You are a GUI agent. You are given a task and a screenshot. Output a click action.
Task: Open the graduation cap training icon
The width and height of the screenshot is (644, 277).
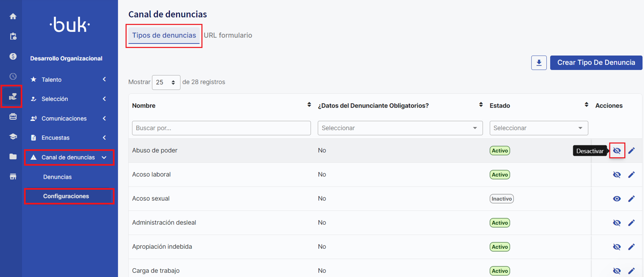coord(13,137)
